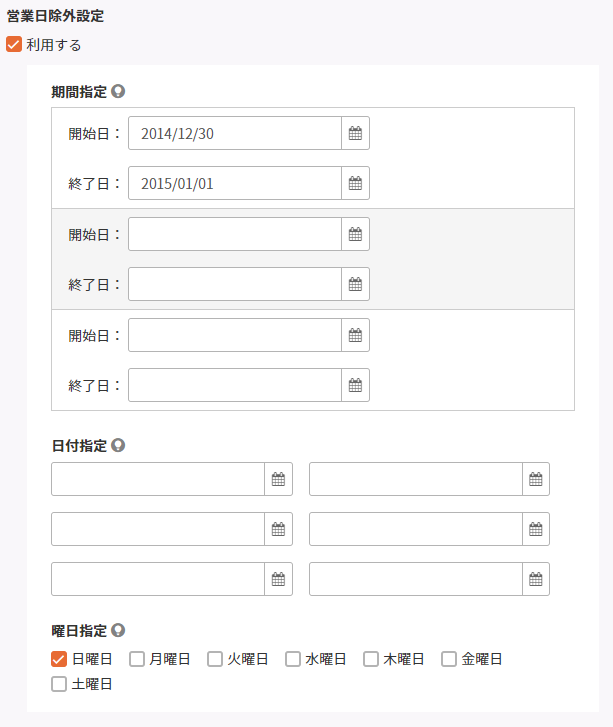Select the 水曜日 checkbox
This screenshot has height=727, width=613.
tap(293, 659)
